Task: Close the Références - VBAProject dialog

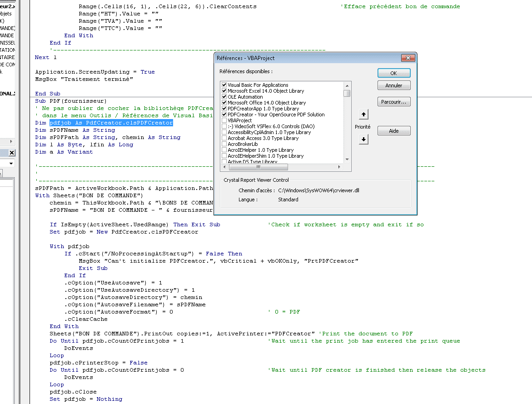Action: [x=409, y=58]
